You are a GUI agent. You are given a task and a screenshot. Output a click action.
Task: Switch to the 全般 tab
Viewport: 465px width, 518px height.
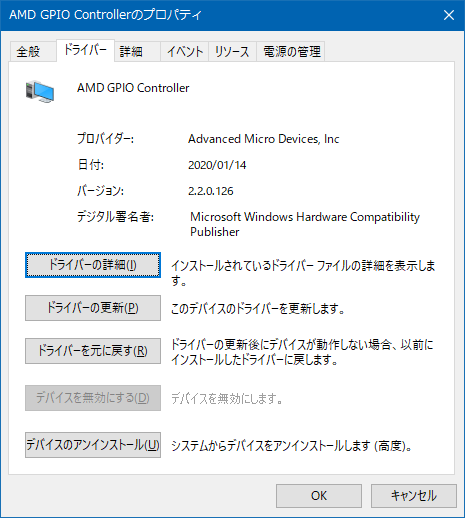(x=33, y=52)
